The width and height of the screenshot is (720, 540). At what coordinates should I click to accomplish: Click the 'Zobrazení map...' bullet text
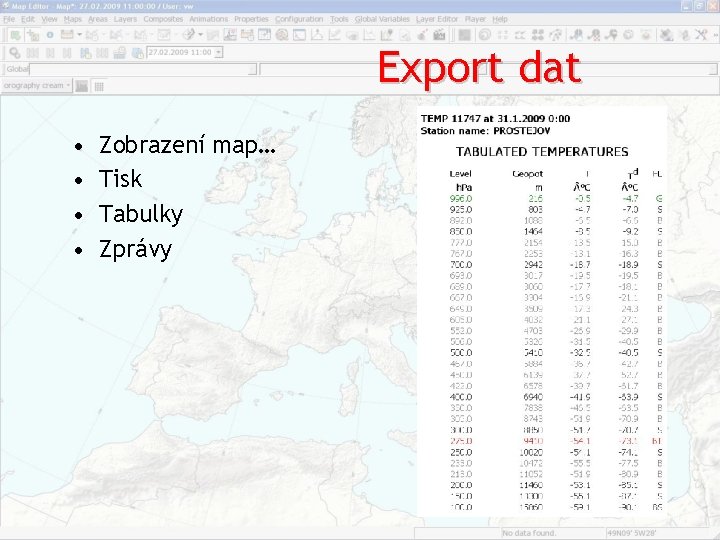click(x=187, y=145)
